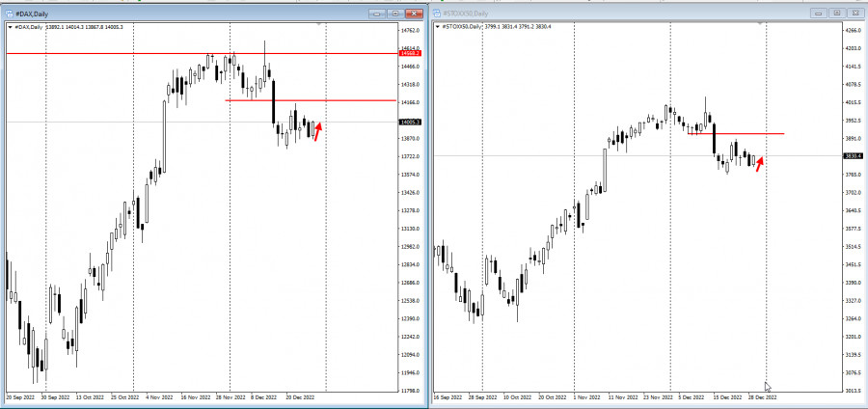The height and width of the screenshot is (409, 868).
Task: Click the 23 Nov 2022 date label
Action: pyautogui.click(x=658, y=397)
